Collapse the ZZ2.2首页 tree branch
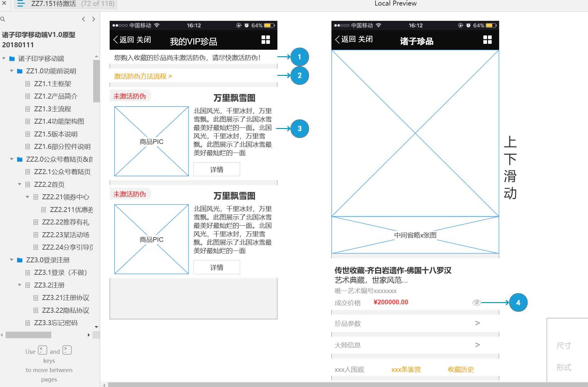Viewport: 588px width, 387px height. tap(20, 184)
